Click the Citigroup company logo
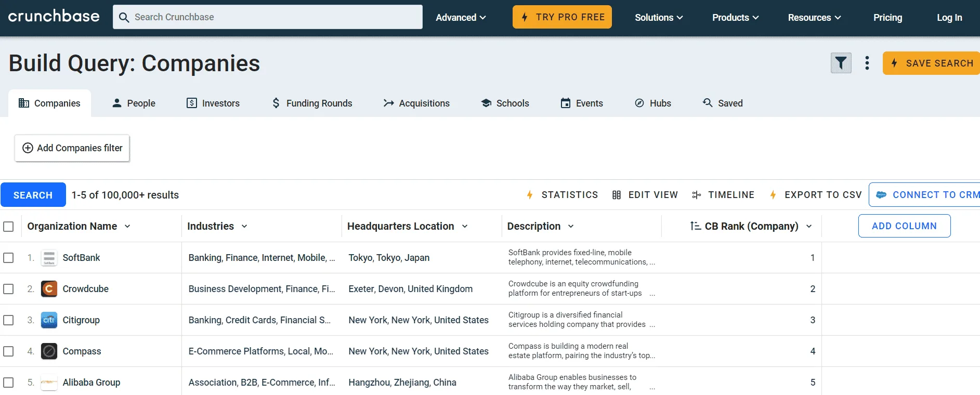980x395 pixels. pos(49,320)
